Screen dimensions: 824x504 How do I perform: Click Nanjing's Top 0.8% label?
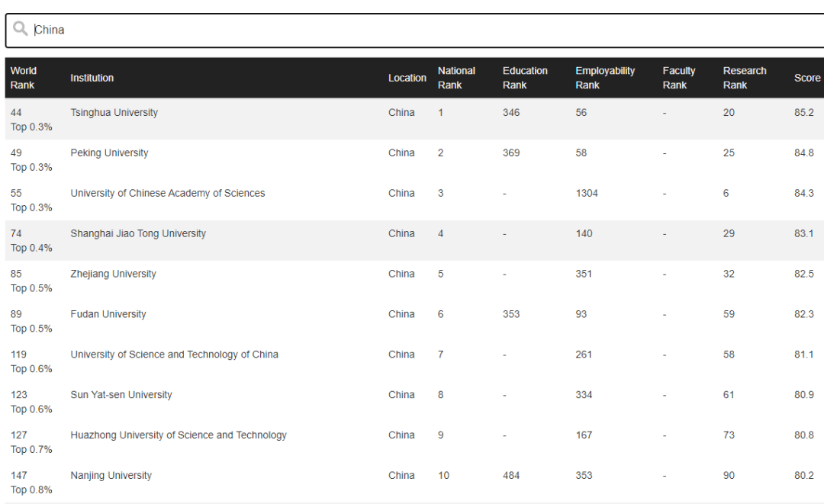point(31,490)
